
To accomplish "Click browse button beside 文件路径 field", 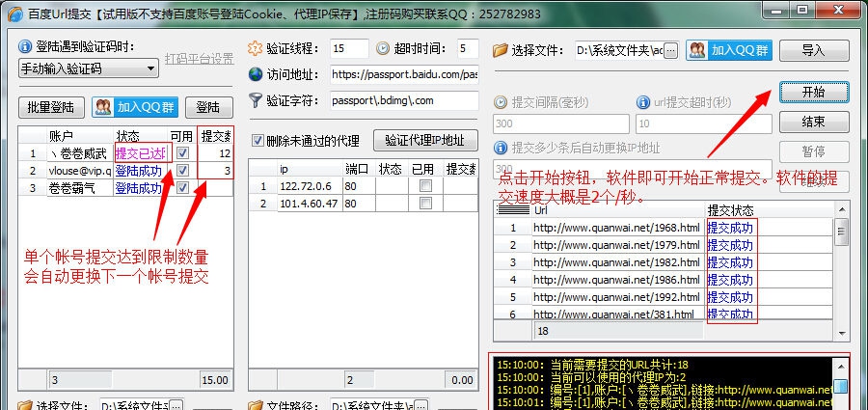I will (420, 405).
